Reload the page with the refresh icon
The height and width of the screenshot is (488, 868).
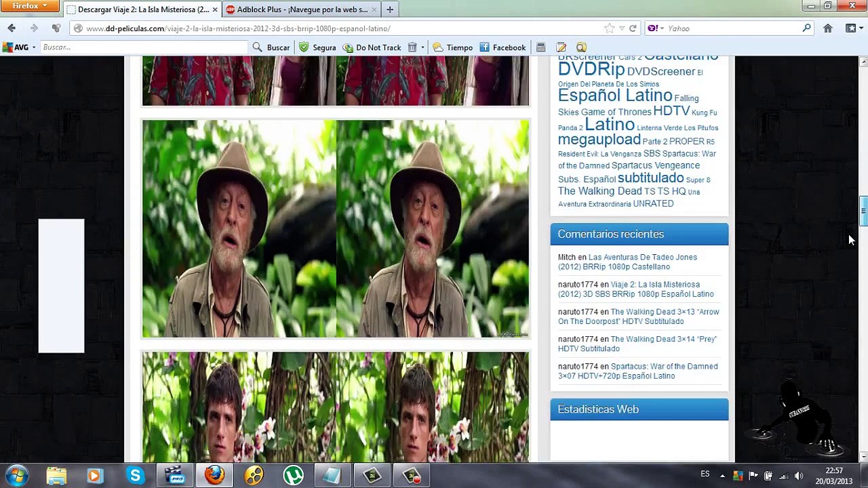tap(633, 28)
